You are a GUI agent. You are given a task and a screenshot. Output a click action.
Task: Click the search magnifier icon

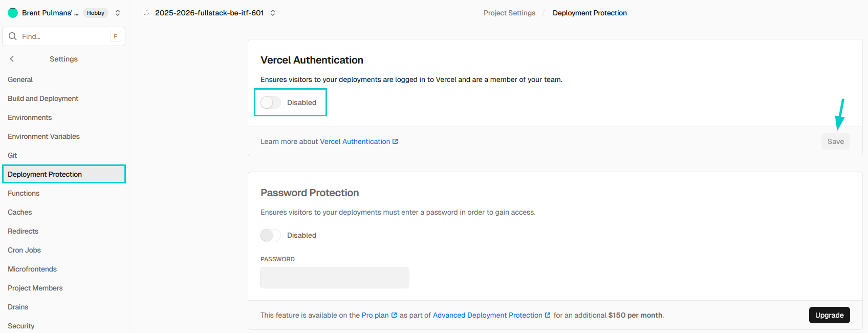(x=13, y=36)
